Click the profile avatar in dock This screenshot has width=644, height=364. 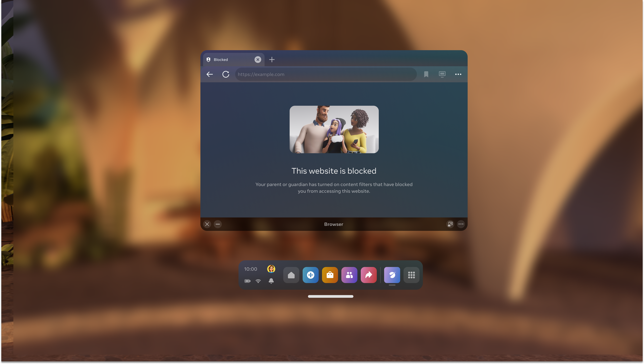[x=271, y=269]
